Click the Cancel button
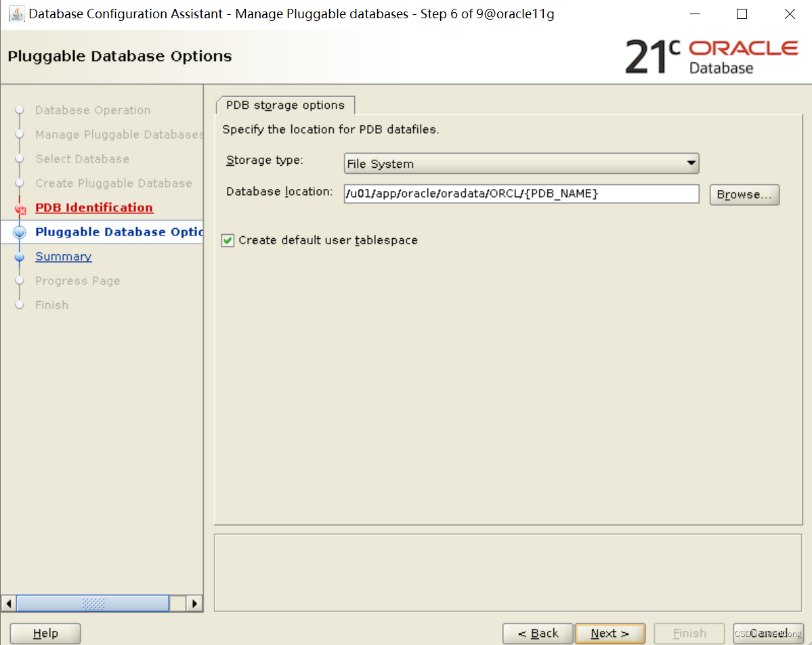 pos(768,633)
